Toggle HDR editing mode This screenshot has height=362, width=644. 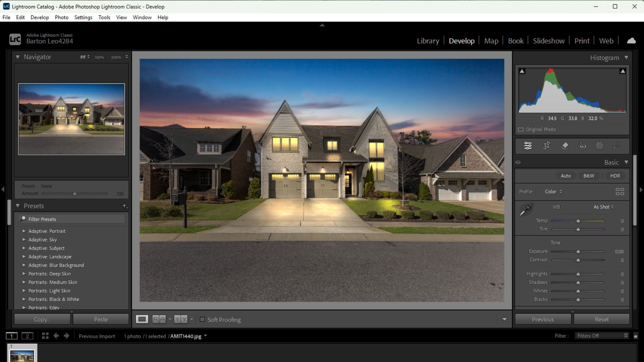click(615, 176)
